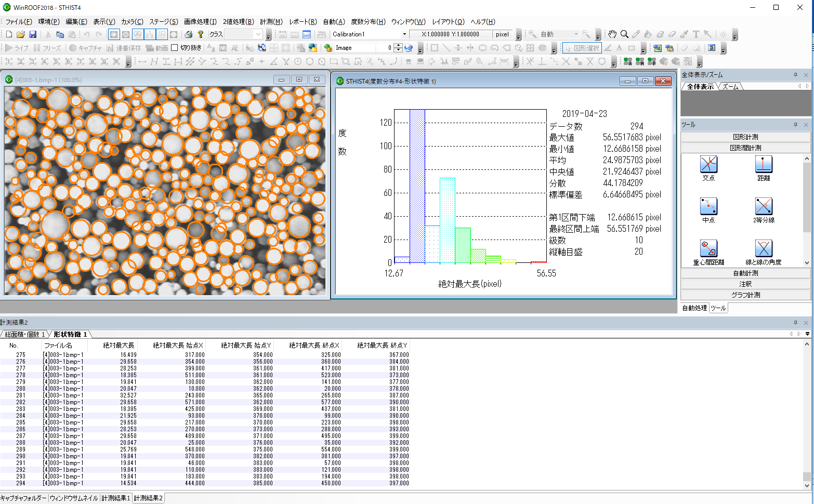
Task: Switch to the 総面積・個数 1 tab
Action: [x=24, y=334]
